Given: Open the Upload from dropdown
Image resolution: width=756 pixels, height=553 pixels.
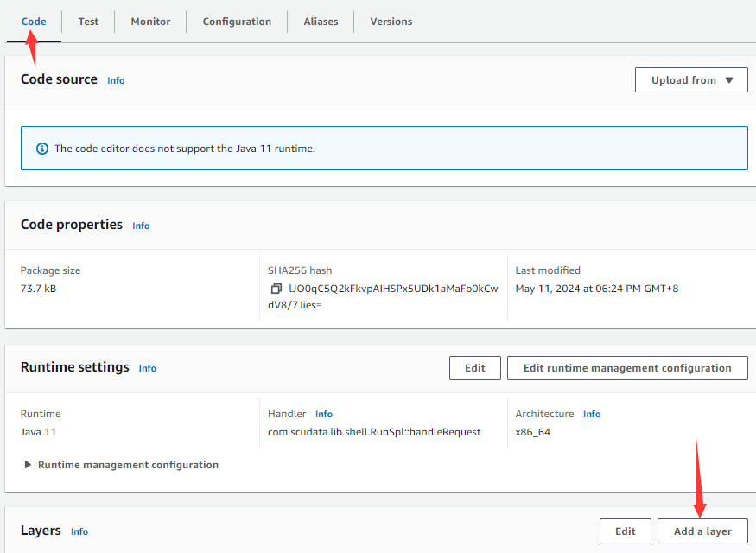Looking at the screenshot, I should point(691,80).
